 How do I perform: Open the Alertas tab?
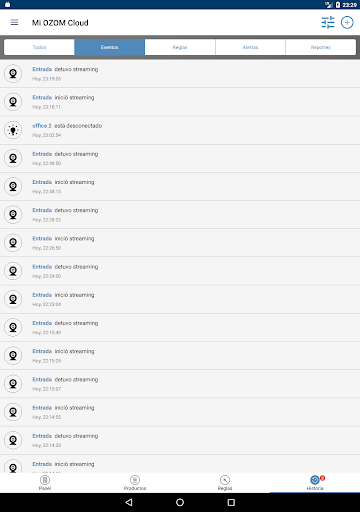tap(250, 47)
